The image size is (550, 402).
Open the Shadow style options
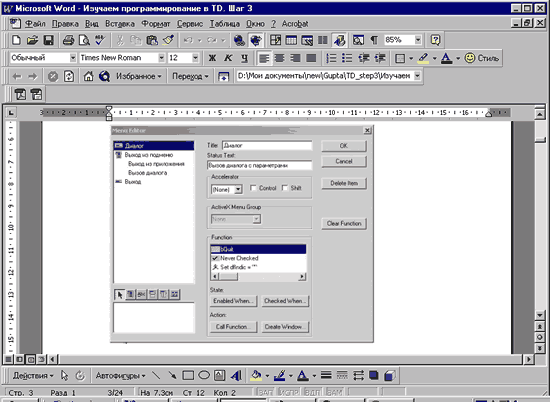[x=374, y=376]
